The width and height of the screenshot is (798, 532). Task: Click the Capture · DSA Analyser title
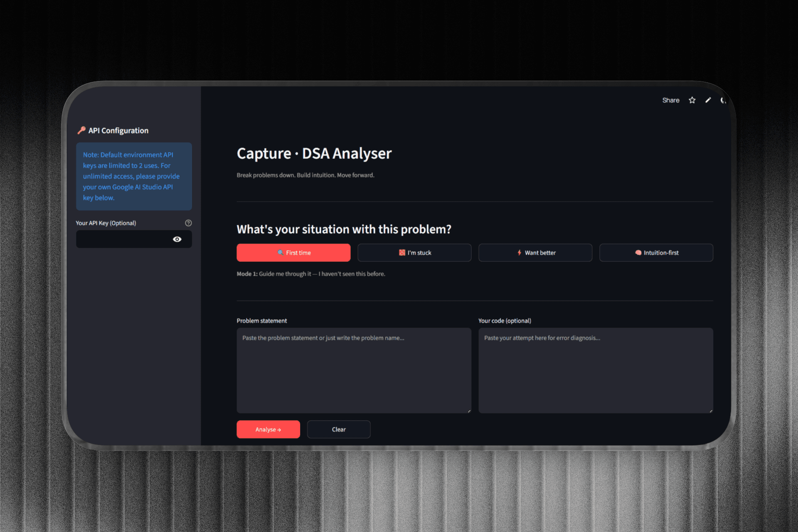pos(314,153)
